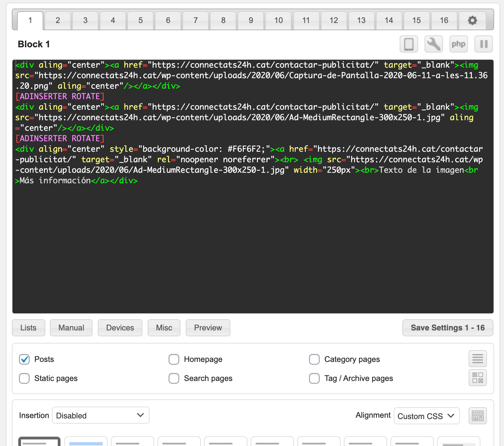The height and width of the screenshot is (446, 504).
Task: Switch to block tab 1
Action: 30,21
